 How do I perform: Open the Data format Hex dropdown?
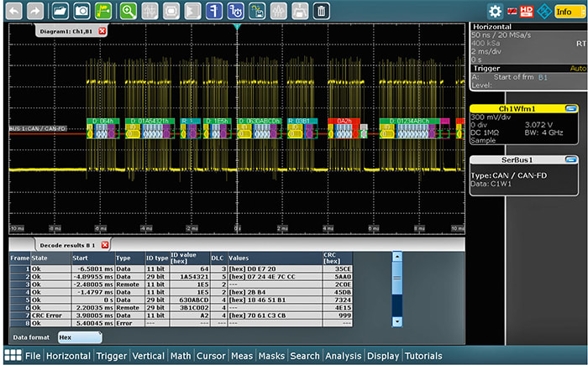79,336
